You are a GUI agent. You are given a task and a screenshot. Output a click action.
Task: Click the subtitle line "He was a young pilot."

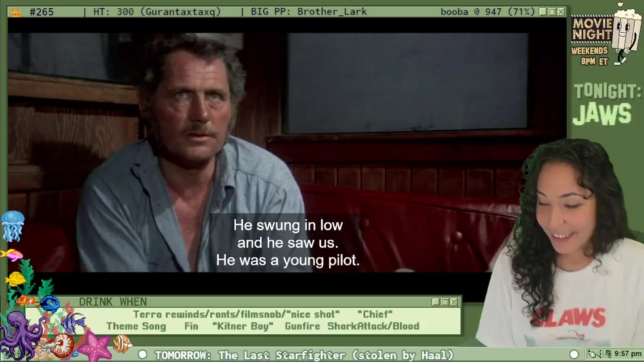click(x=288, y=260)
